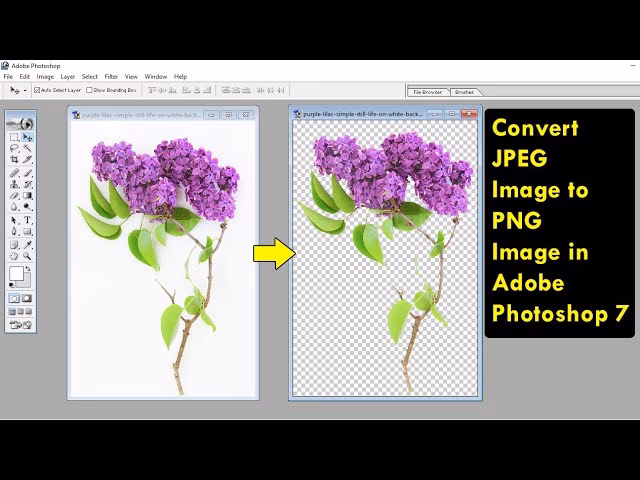This screenshot has height=480, width=640.
Task: Select the Blur tool
Action: coord(14,207)
